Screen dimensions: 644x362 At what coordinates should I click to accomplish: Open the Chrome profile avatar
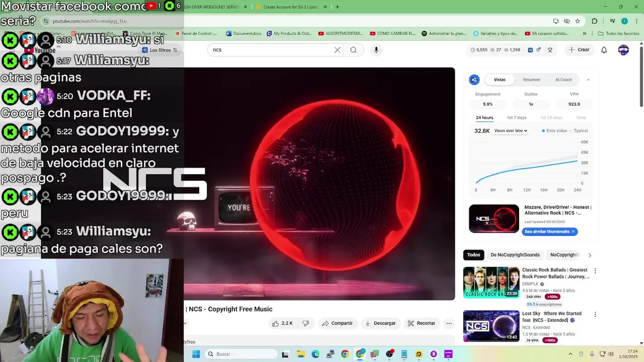[x=624, y=21]
